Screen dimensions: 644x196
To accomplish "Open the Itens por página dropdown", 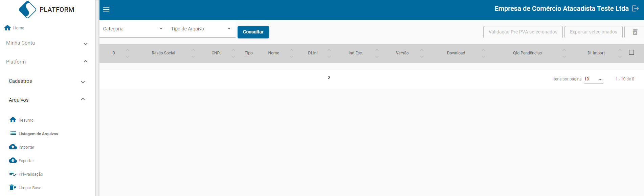I will click(x=594, y=79).
